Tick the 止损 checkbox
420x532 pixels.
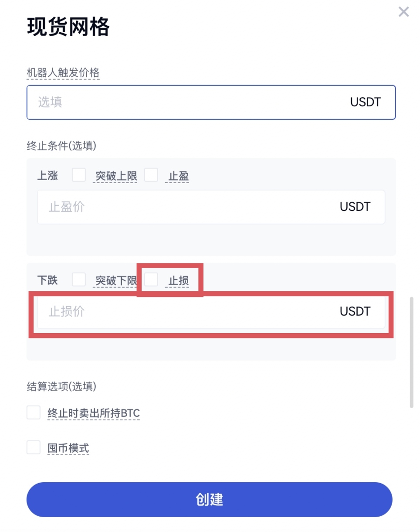click(151, 280)
